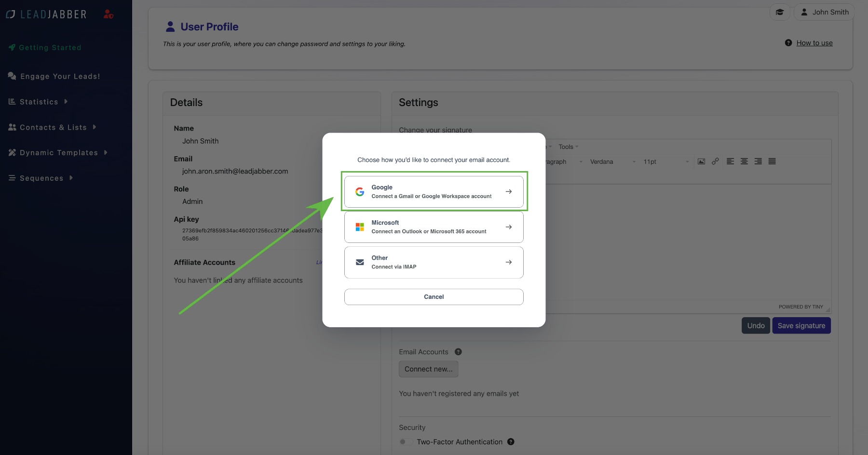Select Other connect via IMAP
868x455 pixels.
tap(434, 262)
